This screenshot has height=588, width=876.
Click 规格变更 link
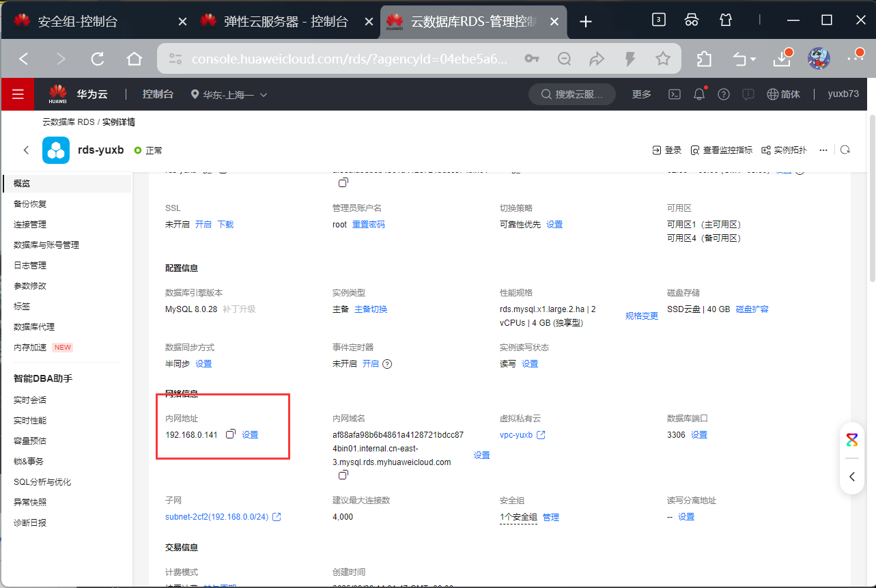642,316
